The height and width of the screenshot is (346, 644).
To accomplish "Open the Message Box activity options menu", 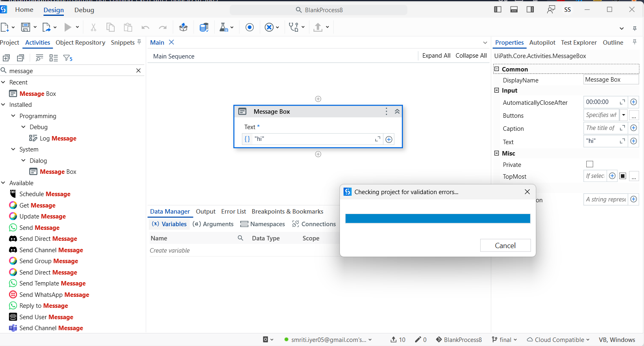I will coord(386,111).
